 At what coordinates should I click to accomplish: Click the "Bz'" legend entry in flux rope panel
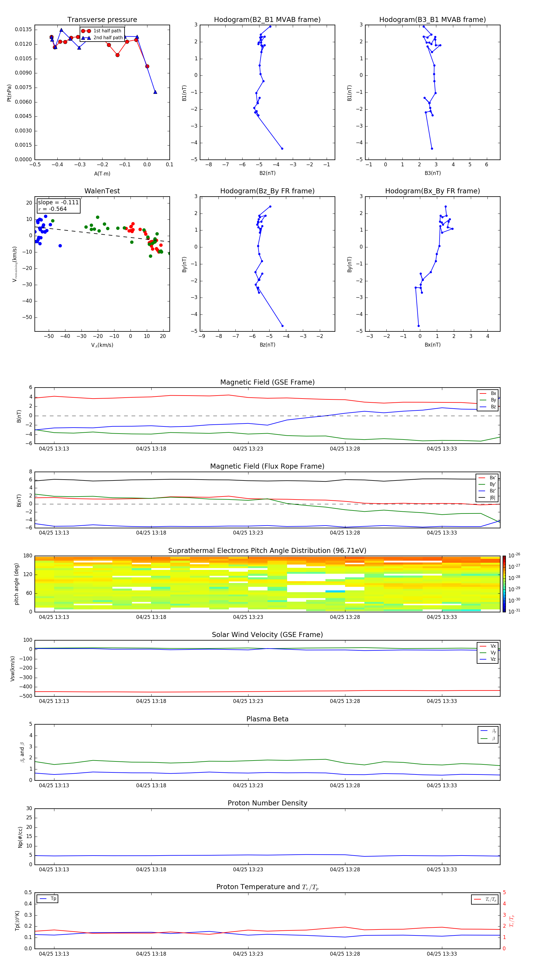487,491
